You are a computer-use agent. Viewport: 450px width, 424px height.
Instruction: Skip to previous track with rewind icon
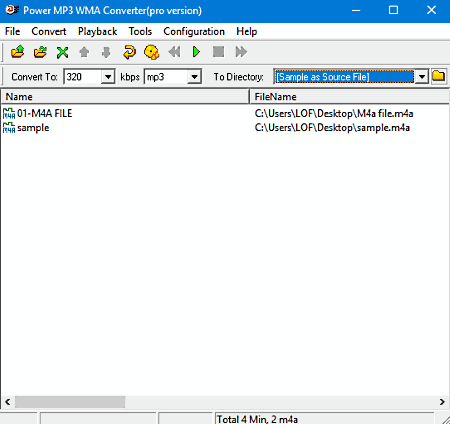[x=174, y=52]
